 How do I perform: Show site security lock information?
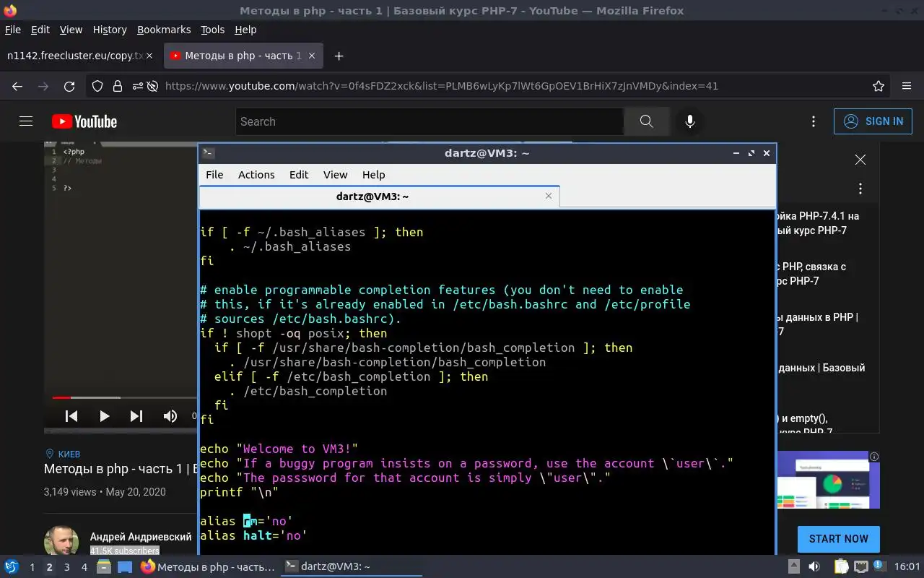tap(118, 86)
